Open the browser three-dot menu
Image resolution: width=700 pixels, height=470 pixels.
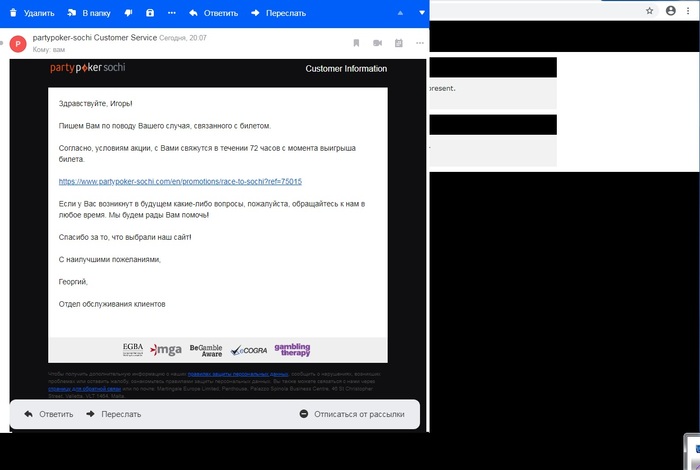click(688, 11)
